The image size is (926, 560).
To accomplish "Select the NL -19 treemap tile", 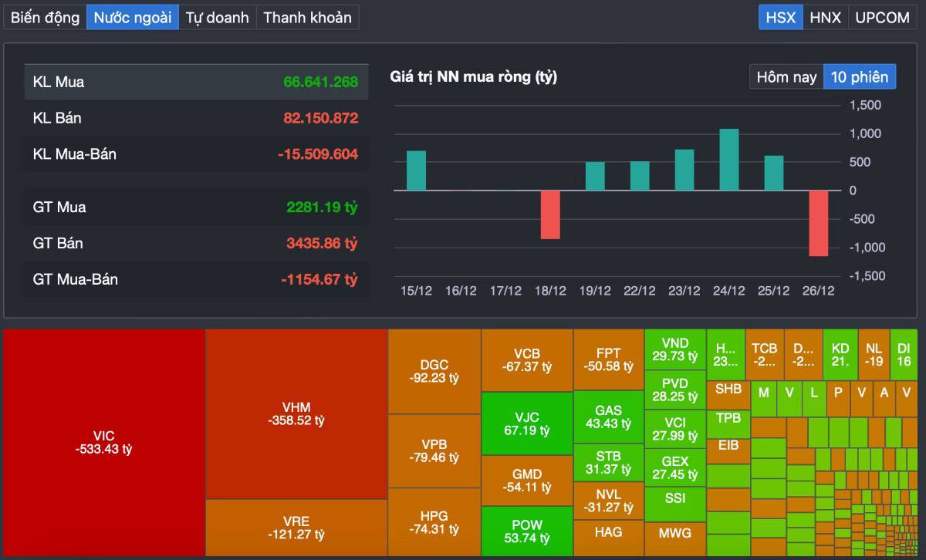I will [x=873, y=354].
